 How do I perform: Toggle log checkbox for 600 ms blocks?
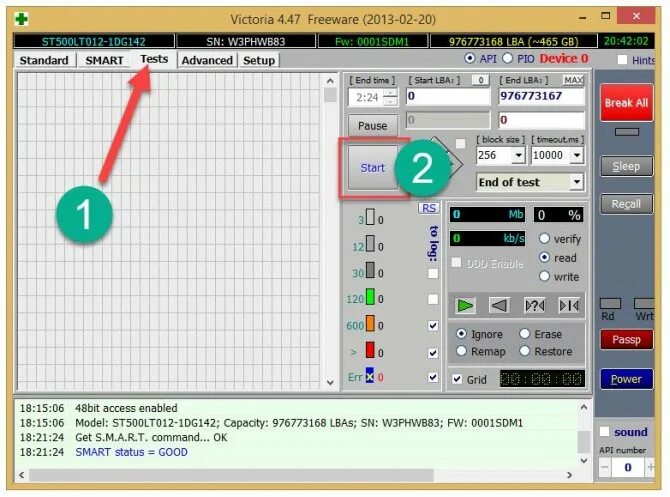433,326
